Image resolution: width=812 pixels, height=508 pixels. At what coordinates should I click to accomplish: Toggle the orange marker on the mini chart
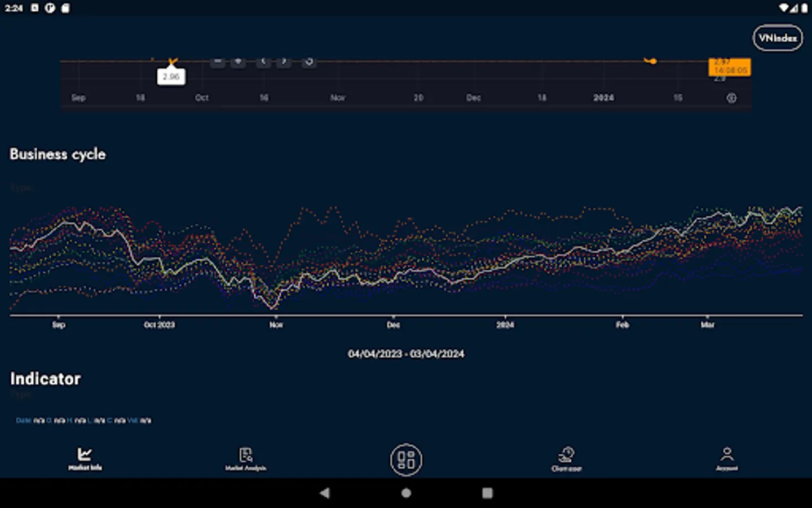pyautogui.click(x=651, y=61)
